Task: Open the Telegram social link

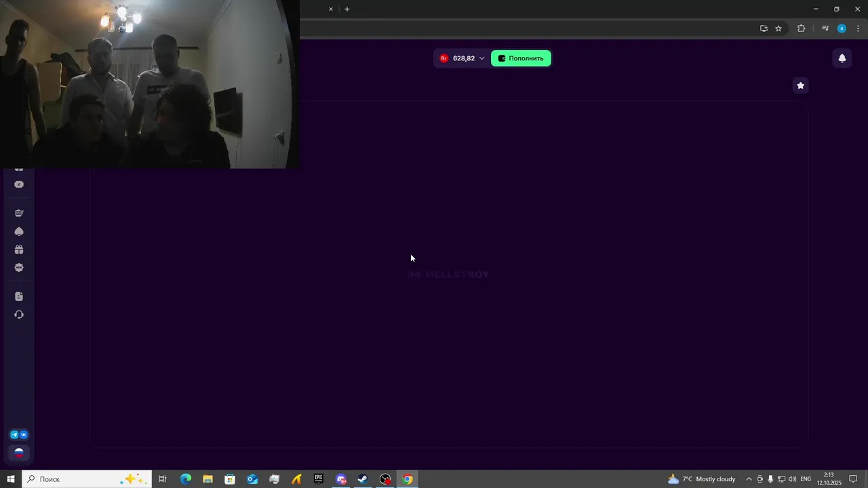Action: pos(14,434)
